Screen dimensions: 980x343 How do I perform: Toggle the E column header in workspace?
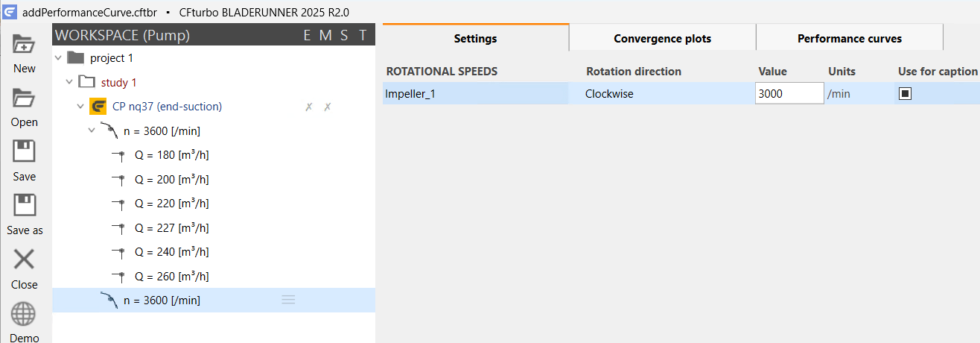point(308,35)
